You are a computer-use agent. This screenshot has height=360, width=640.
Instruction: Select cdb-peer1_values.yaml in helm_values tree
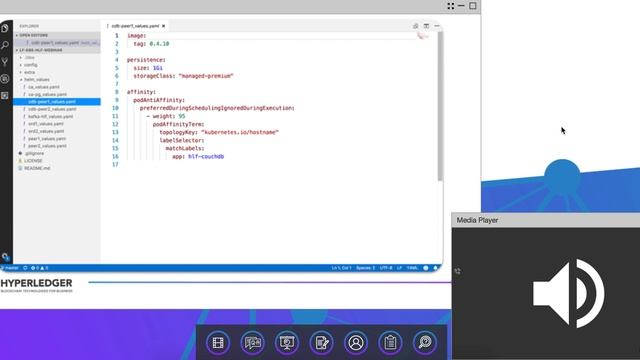coord(57,102)
